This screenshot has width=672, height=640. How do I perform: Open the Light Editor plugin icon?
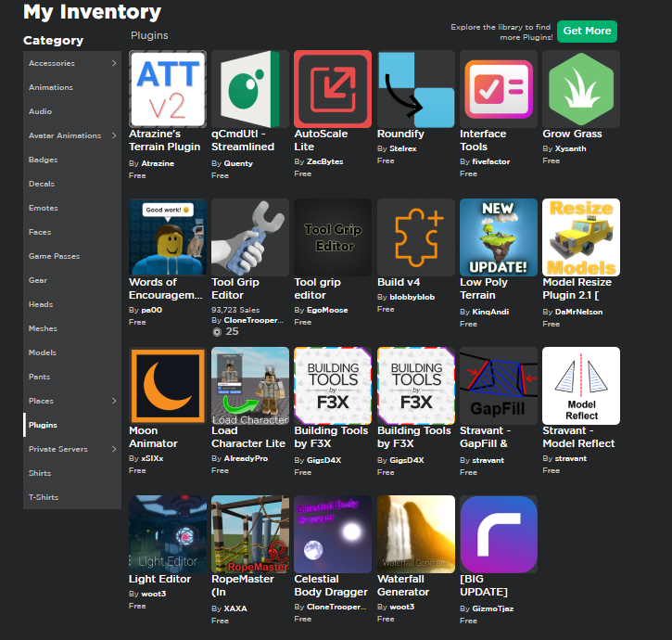168,534
